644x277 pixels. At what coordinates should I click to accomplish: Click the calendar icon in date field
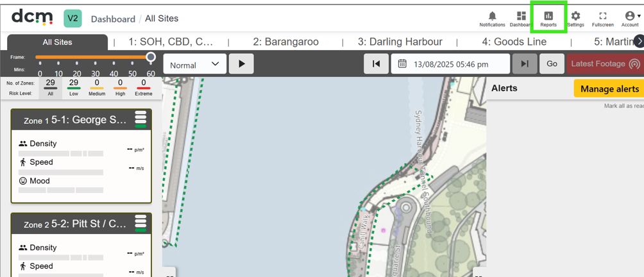point(403,63)
